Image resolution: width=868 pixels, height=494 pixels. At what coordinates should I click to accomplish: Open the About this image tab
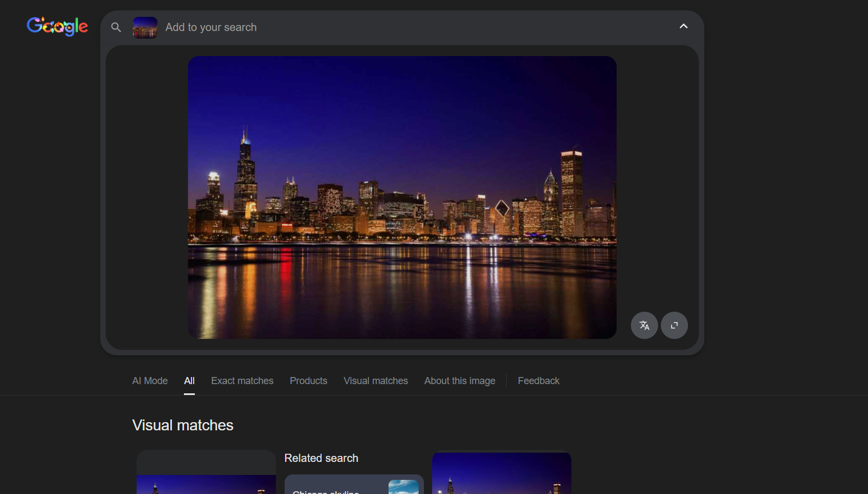coord(460,381)
